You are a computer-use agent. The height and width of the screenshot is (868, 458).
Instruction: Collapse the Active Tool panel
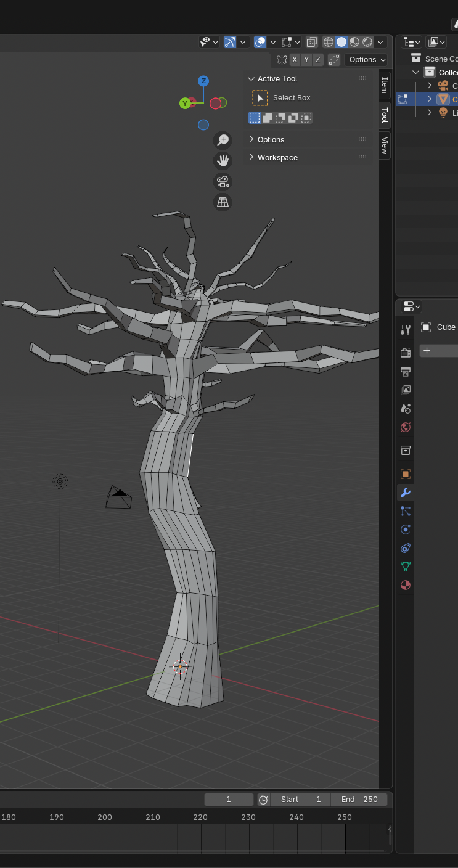pyautogui.click(x=251, y=79)
